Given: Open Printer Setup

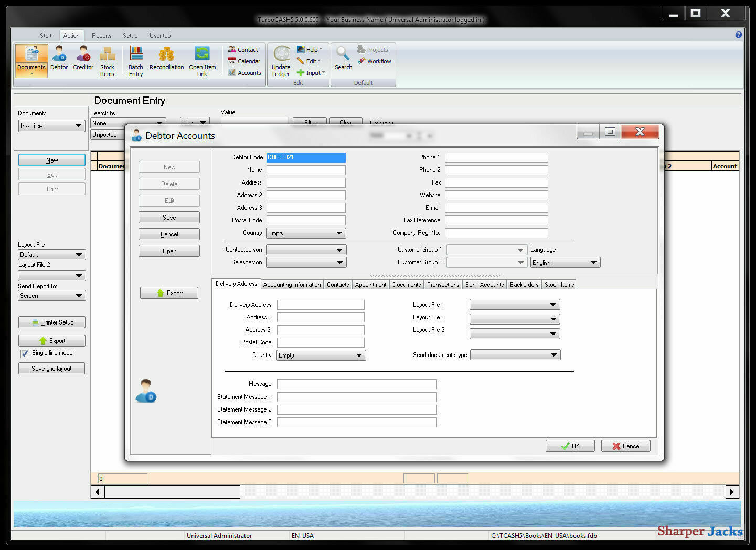Looking at the screenshot, I should click(x=52, y=322).
